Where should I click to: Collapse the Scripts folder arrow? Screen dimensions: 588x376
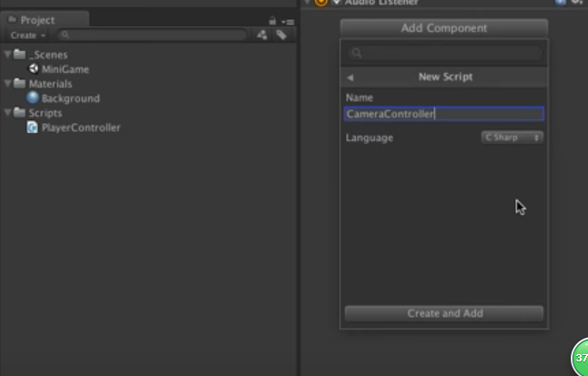click(x=7, y=113)
